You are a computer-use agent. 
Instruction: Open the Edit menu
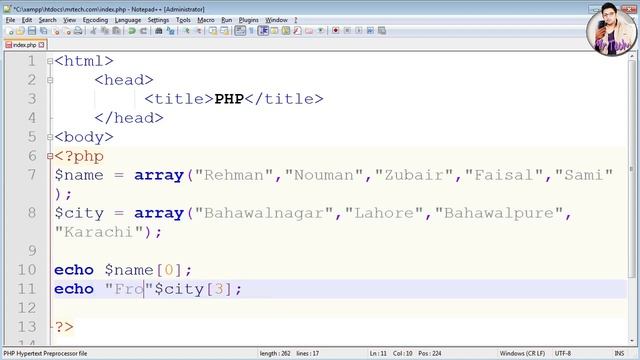27,20
